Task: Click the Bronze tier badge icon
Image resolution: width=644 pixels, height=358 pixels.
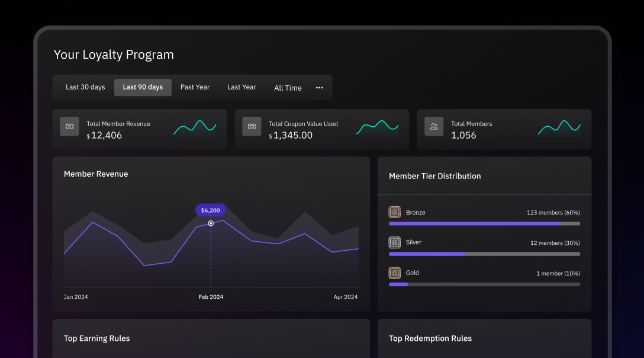Action: point(395,212)
